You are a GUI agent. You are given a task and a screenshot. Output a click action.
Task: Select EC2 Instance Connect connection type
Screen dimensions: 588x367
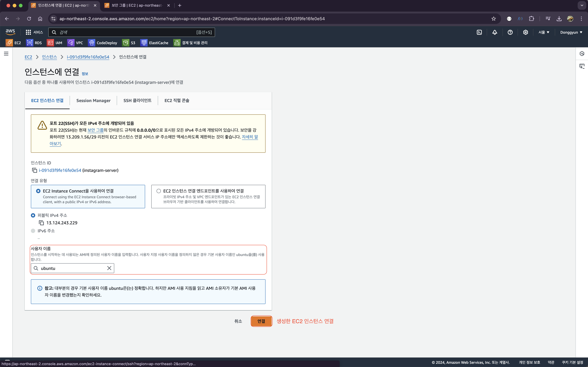point(38,191)
